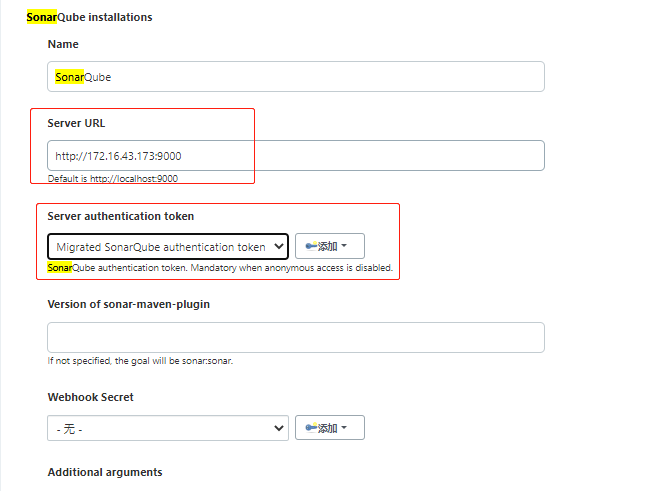Click into the Server URL input field

tap(295, 155)
